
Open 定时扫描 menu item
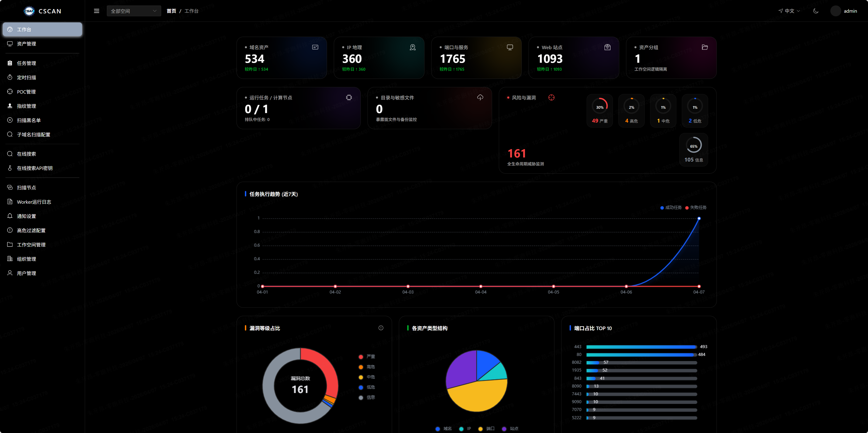point(42,77)
